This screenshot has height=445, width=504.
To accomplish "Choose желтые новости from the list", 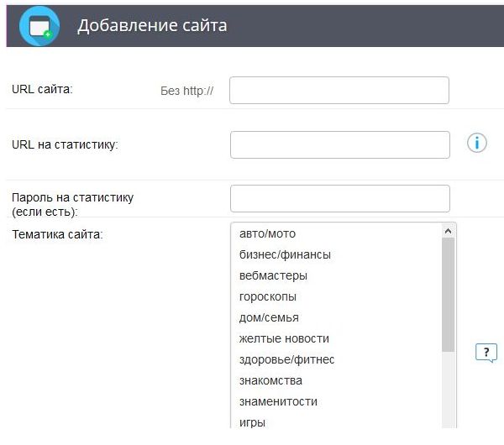I will (x=284, y=338).
